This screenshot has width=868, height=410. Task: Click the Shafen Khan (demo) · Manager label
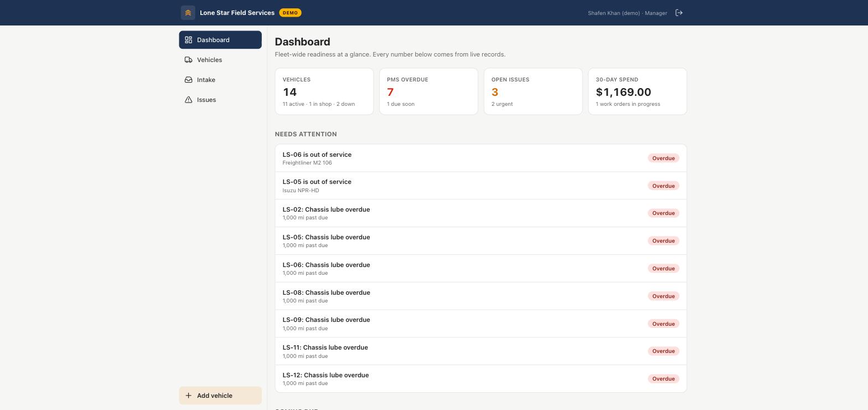coord(627,13)
